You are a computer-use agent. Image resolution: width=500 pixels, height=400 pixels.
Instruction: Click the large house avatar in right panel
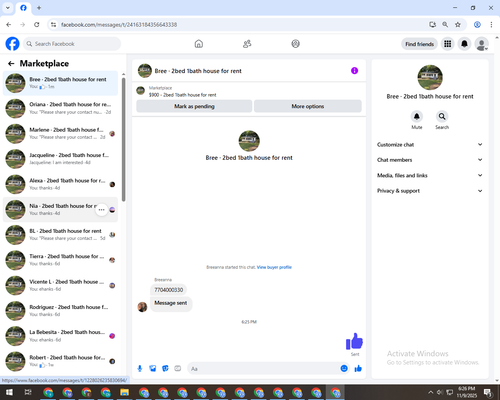coord(430,77)
